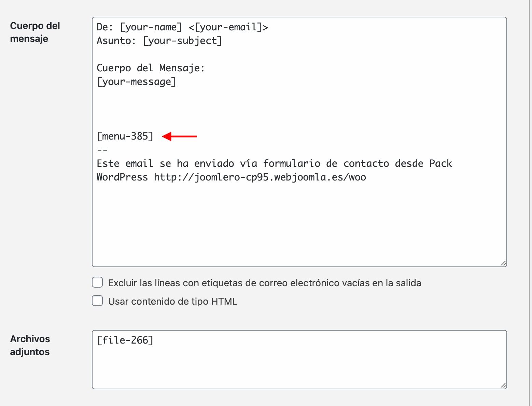The width and height of the screenshot is (532, 406).
Task: Click the [file-266] tag text
Action: point(125,340)
